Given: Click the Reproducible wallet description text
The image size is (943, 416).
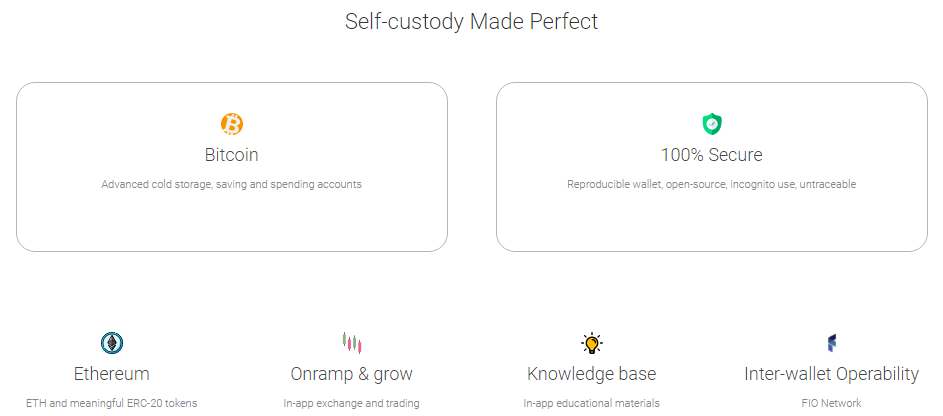Looking at the screenshot, I should pos(711,184).
